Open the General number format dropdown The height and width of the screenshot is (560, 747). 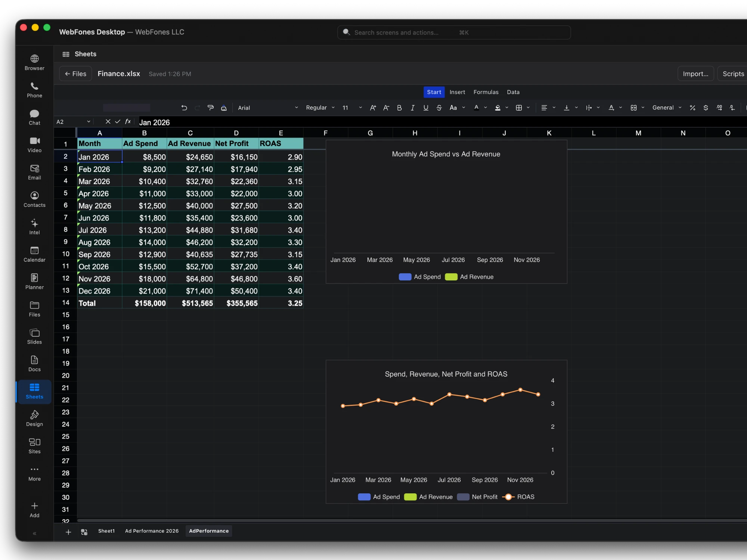pyautogui.click(x=667, y=108)
